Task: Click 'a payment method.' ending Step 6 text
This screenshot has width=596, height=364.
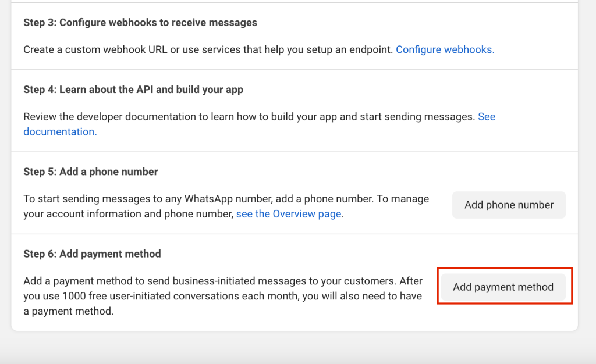Action: coord(68,312)
